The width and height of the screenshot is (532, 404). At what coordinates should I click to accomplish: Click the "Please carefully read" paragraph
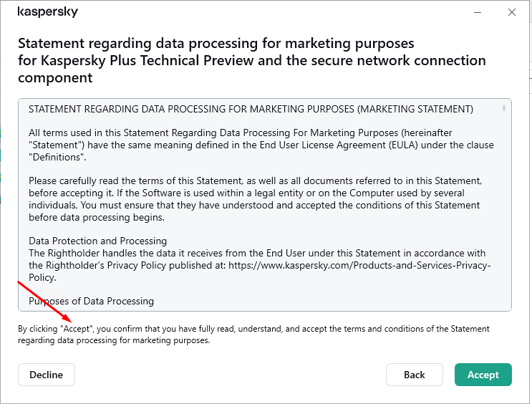click(255, 199)
